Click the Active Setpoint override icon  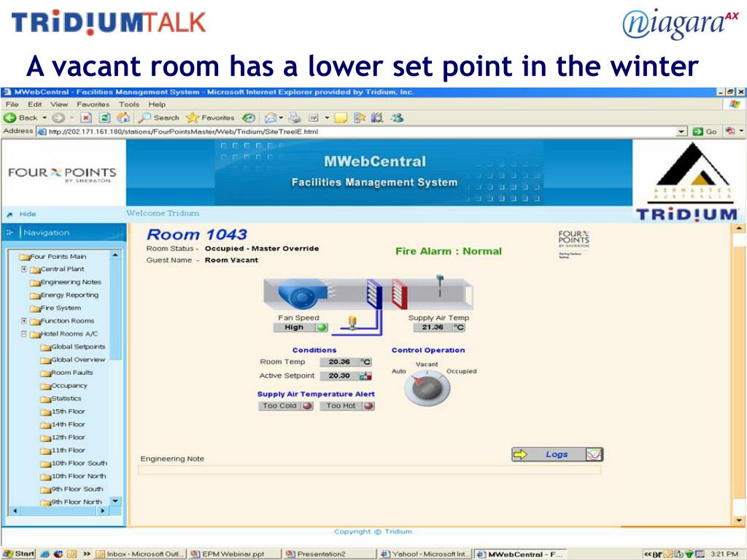[365, 376]
